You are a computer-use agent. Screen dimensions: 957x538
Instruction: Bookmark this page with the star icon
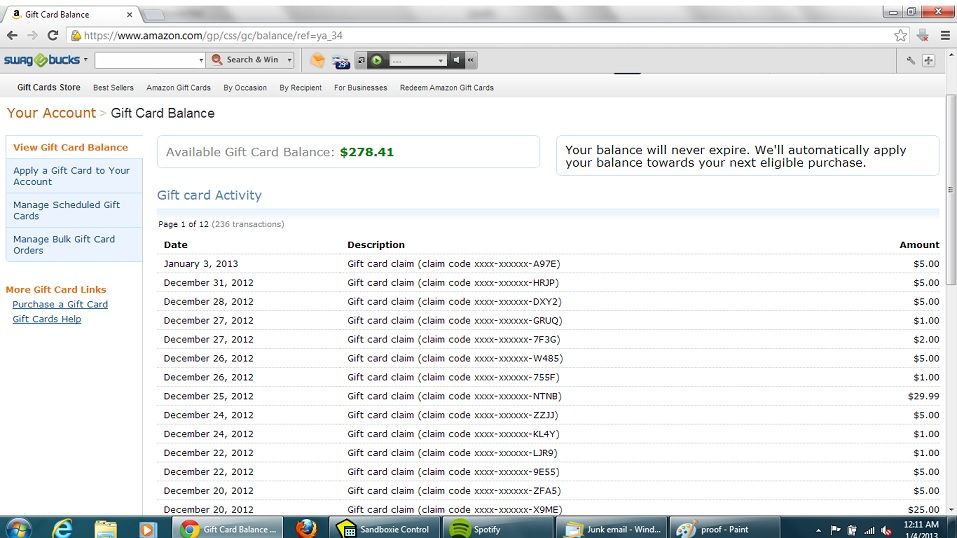(x=900, y=35)
